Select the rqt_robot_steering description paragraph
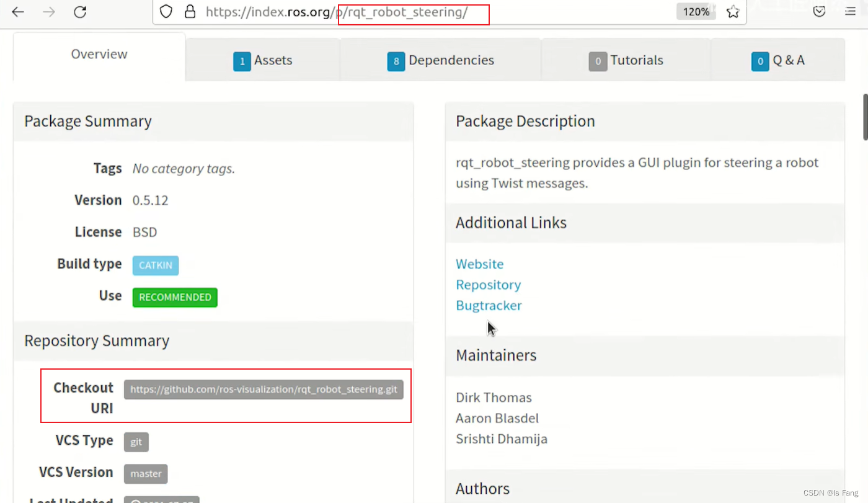Image resolution: width=868 pixels, height=503 pixels. (x=637, y=173)
